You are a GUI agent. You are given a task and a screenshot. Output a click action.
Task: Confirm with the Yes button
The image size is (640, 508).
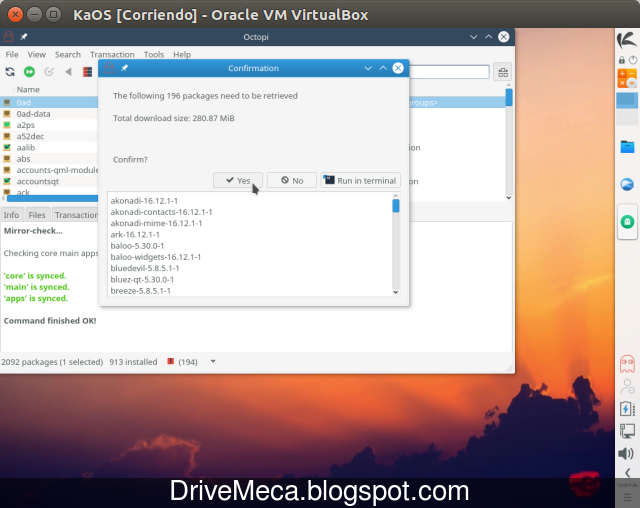click(238, 180)
